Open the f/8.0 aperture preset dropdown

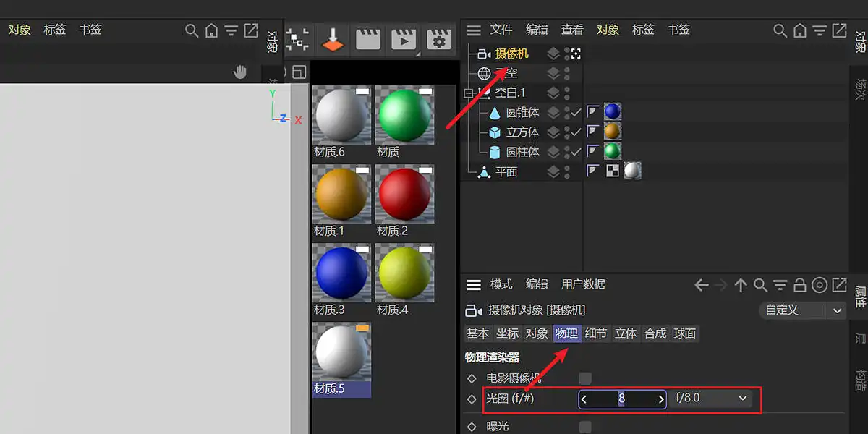(710, 399)
